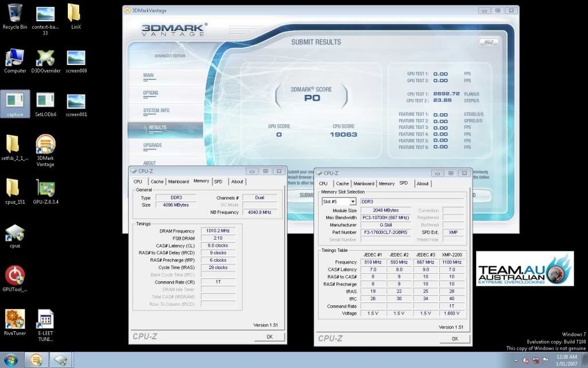
Task: Select the screen001 image file
Action: [x=76, y=104]
